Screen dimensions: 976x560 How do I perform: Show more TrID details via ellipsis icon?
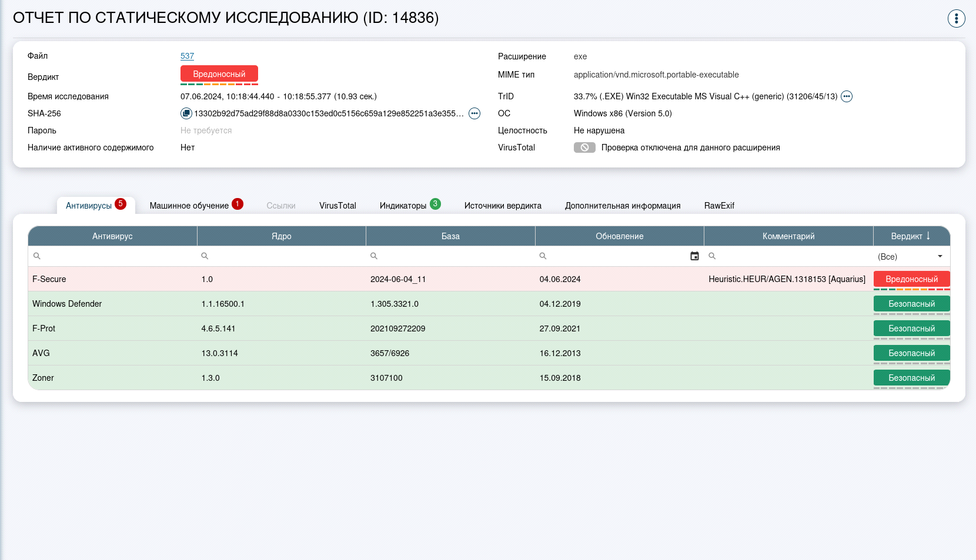846,96
